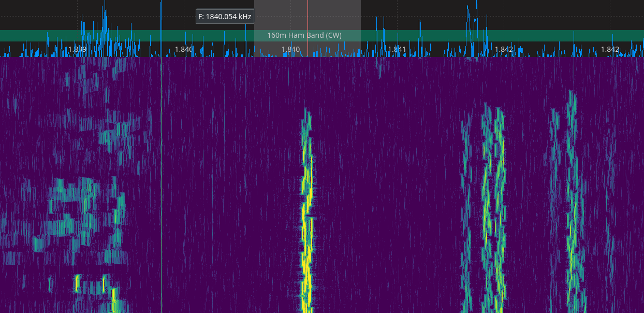Viewport: 644px width, 313px height.
Task: Click the left edge of the gray passband
Action: (x=255, y=21)
